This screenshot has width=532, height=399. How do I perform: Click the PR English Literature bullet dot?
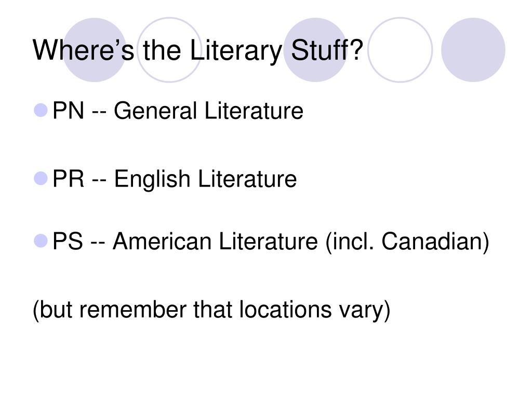[x=41, y=178]
